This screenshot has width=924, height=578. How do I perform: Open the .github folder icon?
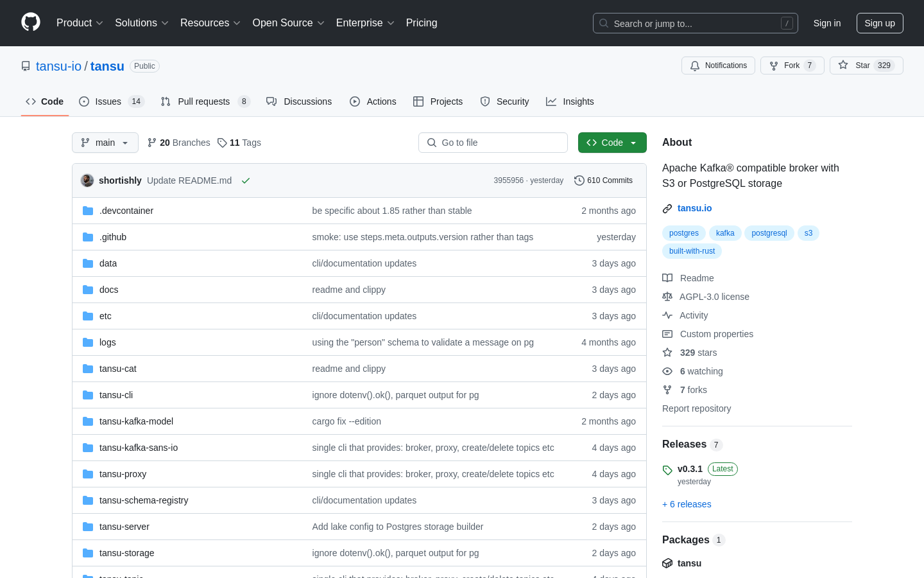[x=88, y=237]
